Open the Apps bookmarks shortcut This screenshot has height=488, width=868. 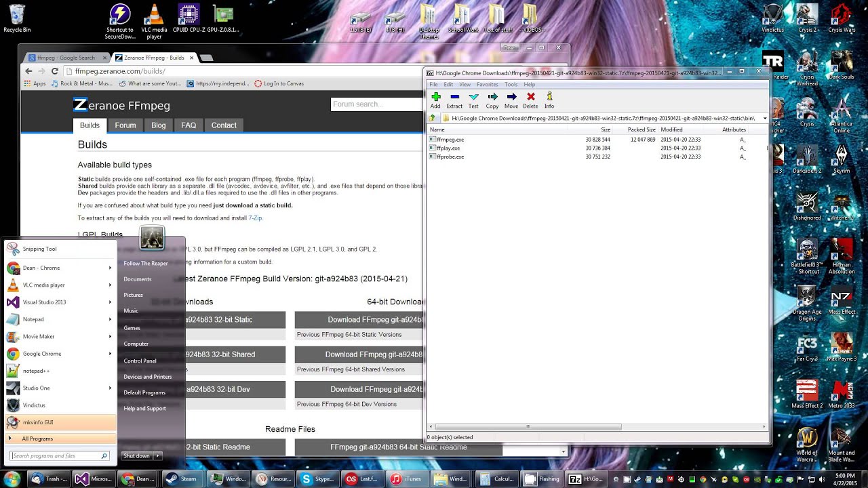pyautogui.click(x=35, y=83)
